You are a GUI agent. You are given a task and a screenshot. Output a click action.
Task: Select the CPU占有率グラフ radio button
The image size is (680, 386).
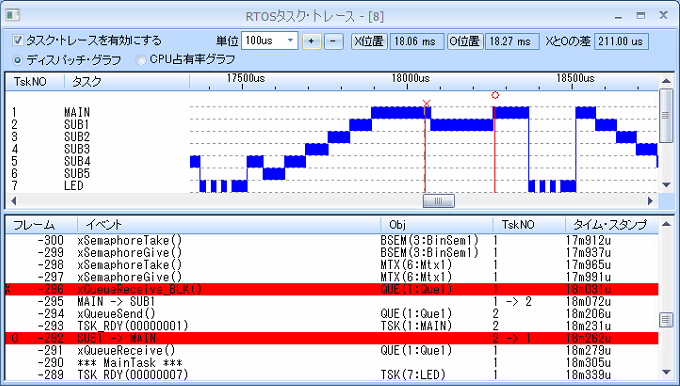tap(140, 60)
